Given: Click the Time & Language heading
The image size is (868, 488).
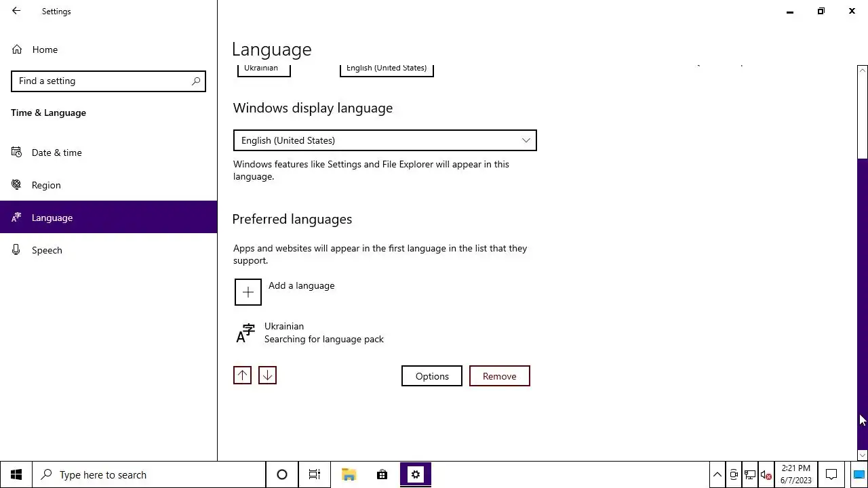Looking at the screenshot, I should (x=48, y=113).
